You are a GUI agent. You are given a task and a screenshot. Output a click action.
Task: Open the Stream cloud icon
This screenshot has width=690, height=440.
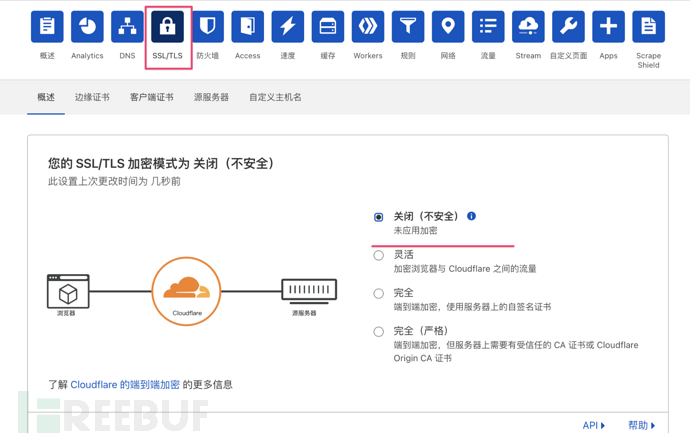point(528,27)
